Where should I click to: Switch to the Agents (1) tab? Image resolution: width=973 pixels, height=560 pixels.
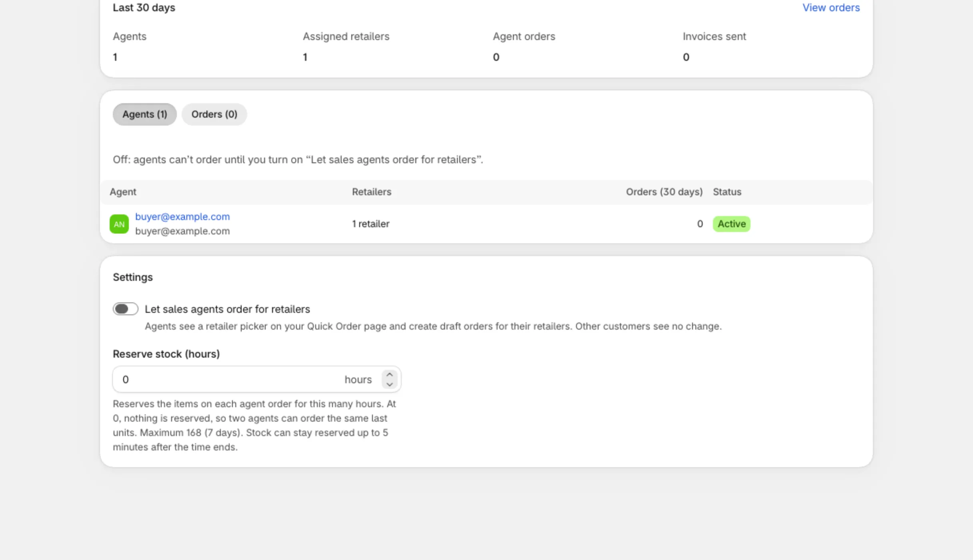click(144, 114)
